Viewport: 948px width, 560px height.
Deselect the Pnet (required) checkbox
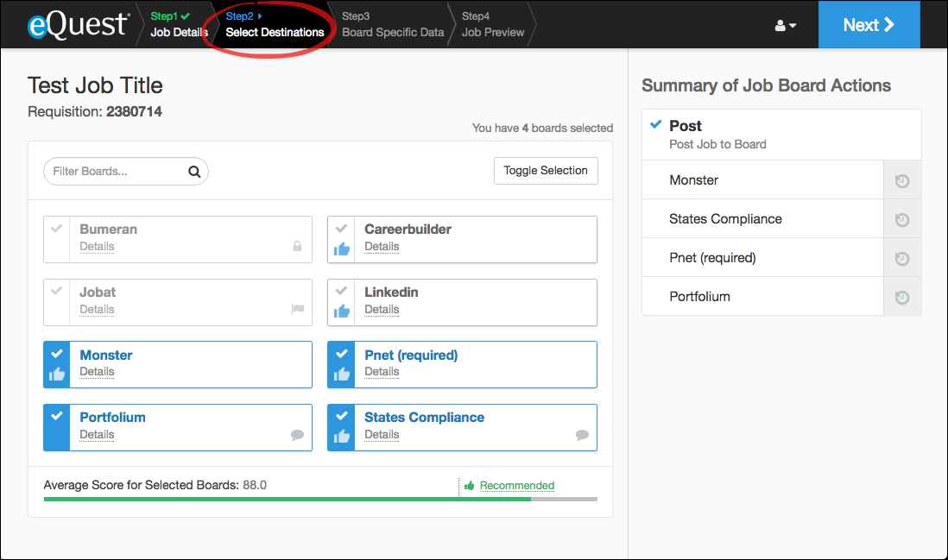[x=342, y=354]
